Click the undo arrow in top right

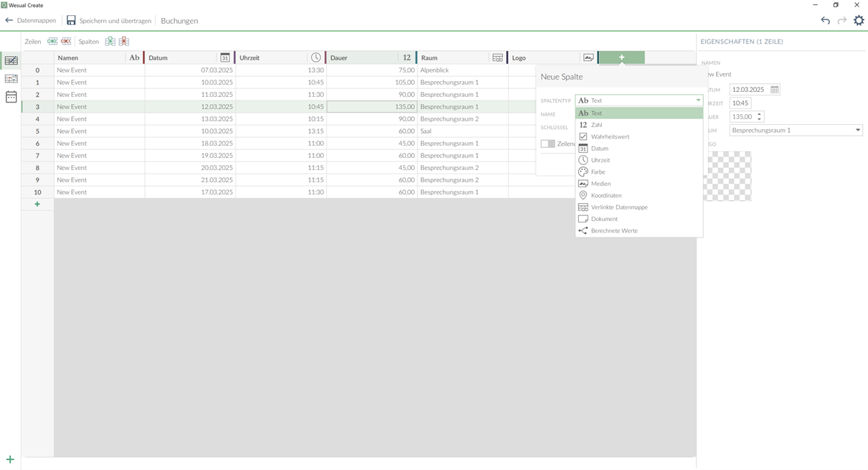tap(826, 21)
